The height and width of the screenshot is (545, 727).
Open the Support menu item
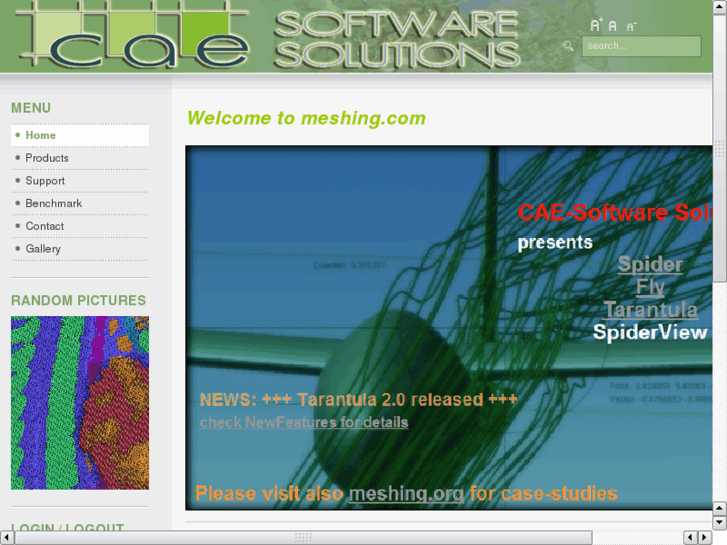pyautogui.click(x=80, y=181)
